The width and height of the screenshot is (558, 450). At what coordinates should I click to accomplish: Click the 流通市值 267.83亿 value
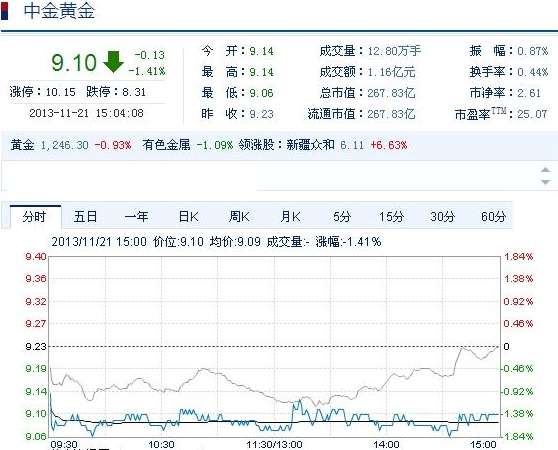tap(391, 114)
